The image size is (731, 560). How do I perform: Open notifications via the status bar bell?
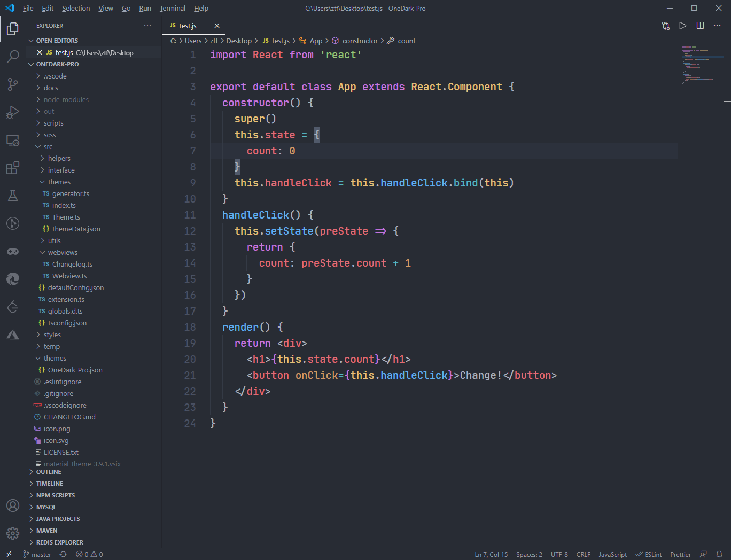pyautogui.click(x=719, y=554)
